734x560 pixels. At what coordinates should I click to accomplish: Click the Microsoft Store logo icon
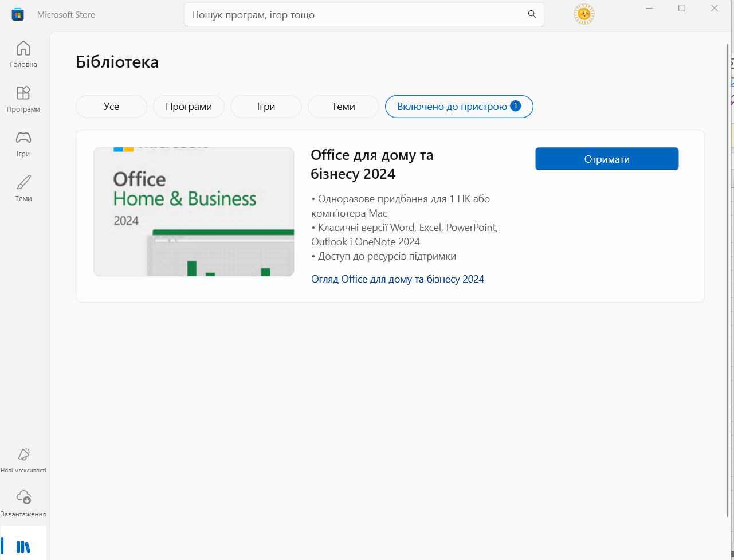18,15
